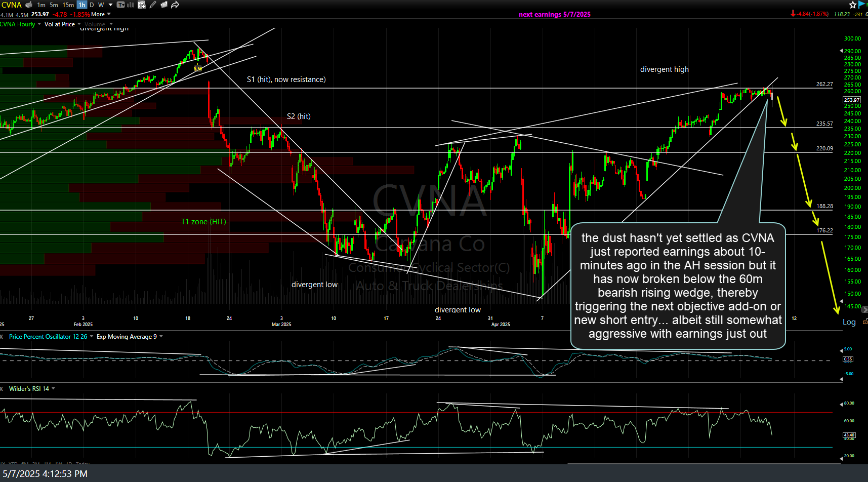Toggle the favorite star for CVNA
Image resolution: width=868 pixels, height=482 pixels.
tap(852, 5)
